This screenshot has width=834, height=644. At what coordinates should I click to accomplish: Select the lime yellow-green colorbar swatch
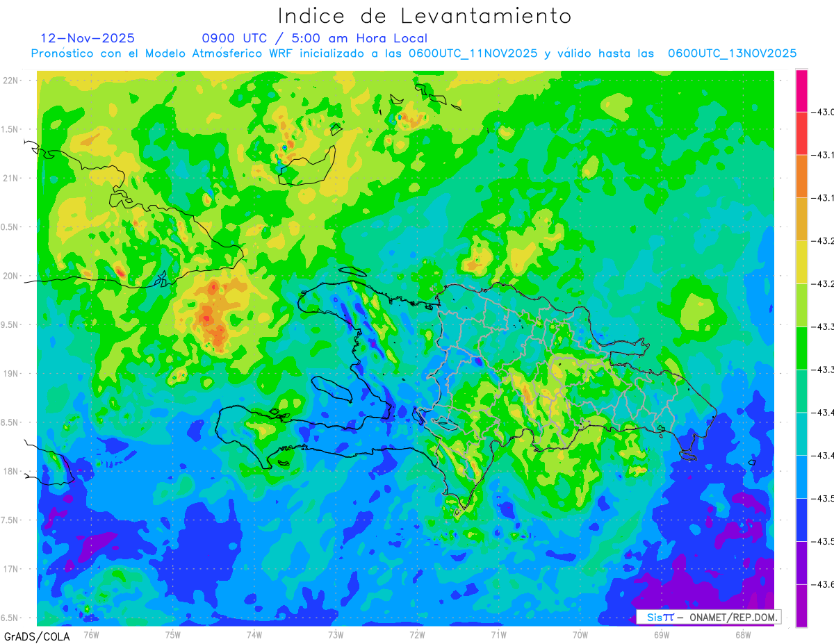801,305
